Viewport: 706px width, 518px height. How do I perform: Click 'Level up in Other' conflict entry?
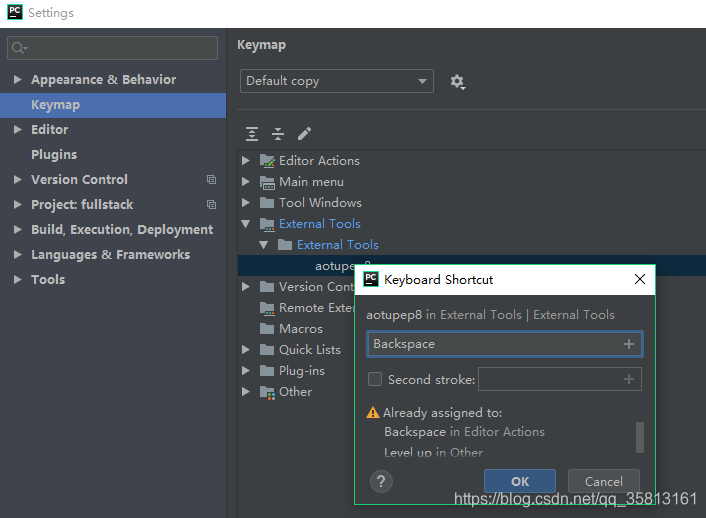pyautogui.click(x=433, y=452)
